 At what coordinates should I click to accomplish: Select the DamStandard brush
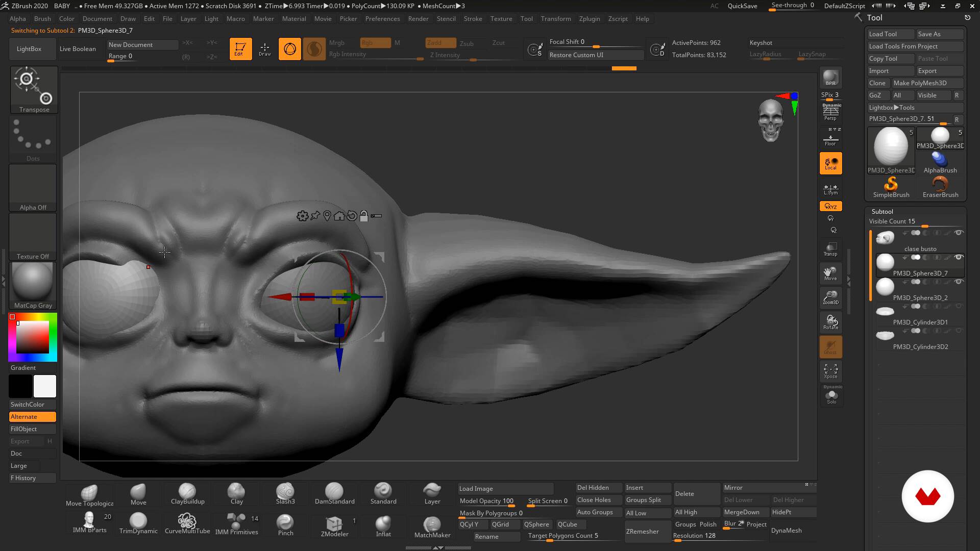point(334,493)
